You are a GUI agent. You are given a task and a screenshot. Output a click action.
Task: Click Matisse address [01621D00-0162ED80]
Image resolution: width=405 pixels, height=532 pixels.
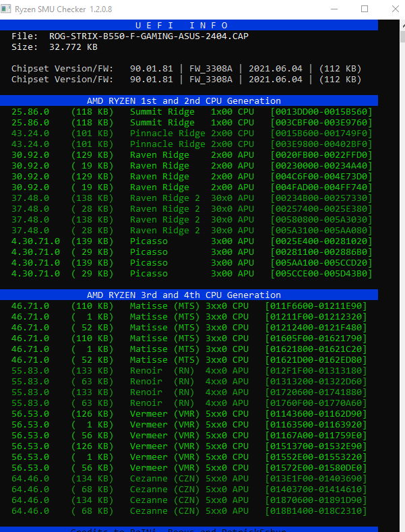point(316,359)
